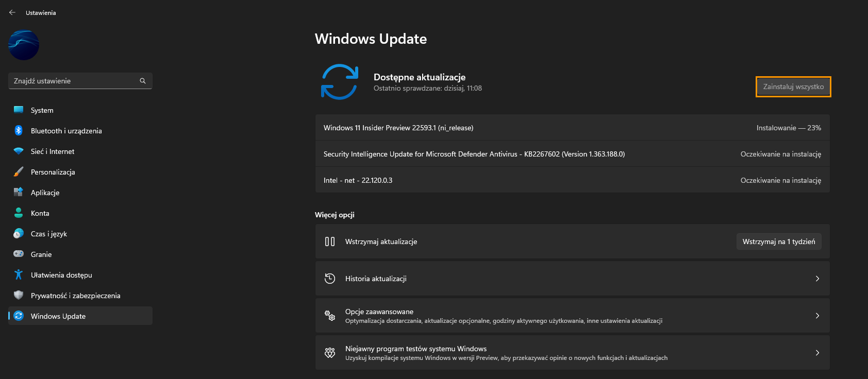Click 'Instalowanie — 23%' progress status
Viewport: 868px width, 379px height.
pyautogui.click(x=789, y=128)
